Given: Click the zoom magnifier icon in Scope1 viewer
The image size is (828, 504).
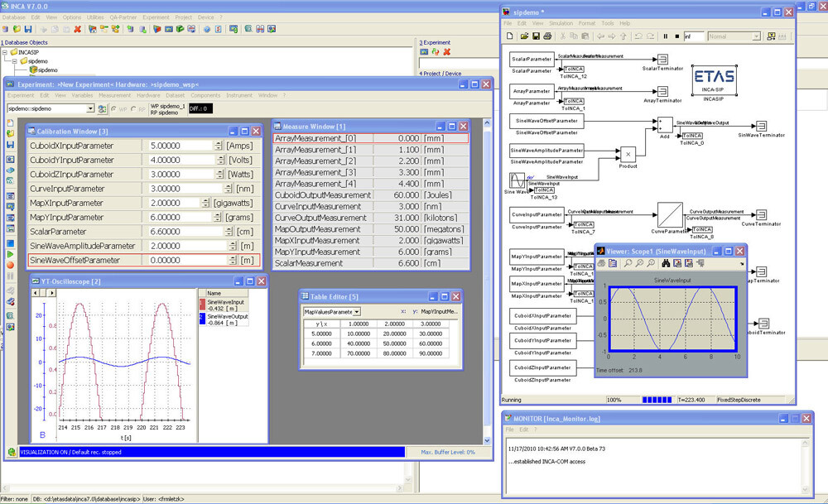Looking at the screenshot, I should (x=628, y=263).
